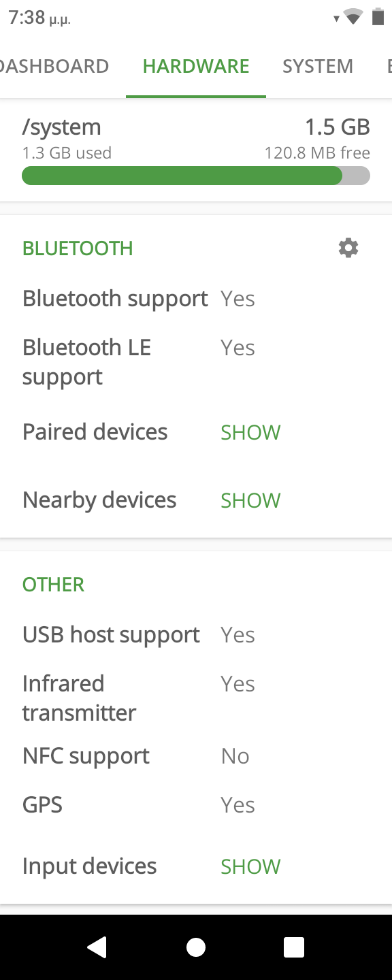Select the NFC support row
This screenshot has width=392, height=980.
pyautogui.click(x=196, y=756)
